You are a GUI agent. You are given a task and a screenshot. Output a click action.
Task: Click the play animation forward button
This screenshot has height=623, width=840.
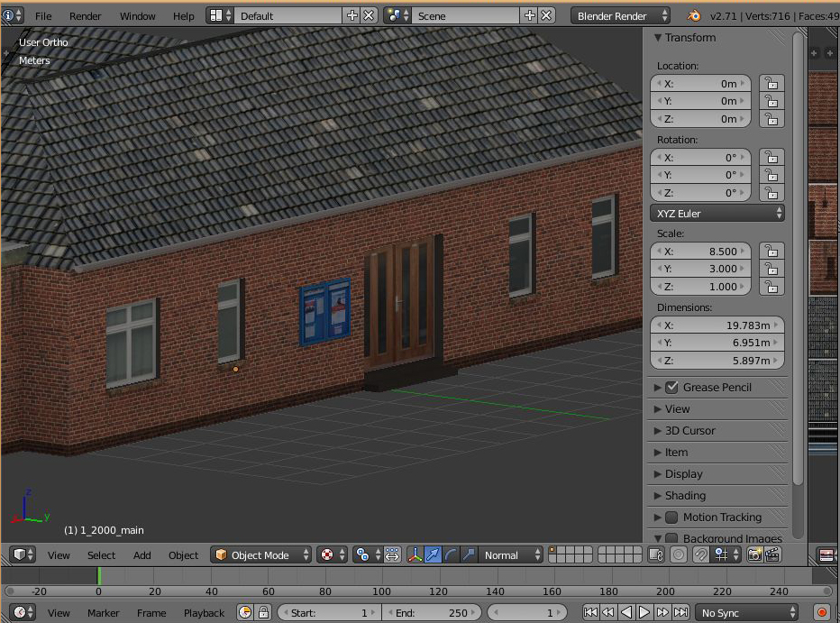click(x=644, y=613)
